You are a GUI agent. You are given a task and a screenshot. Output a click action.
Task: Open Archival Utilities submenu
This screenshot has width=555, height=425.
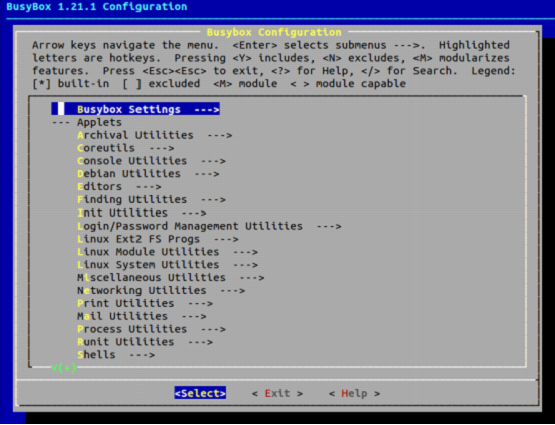[155, 135]
